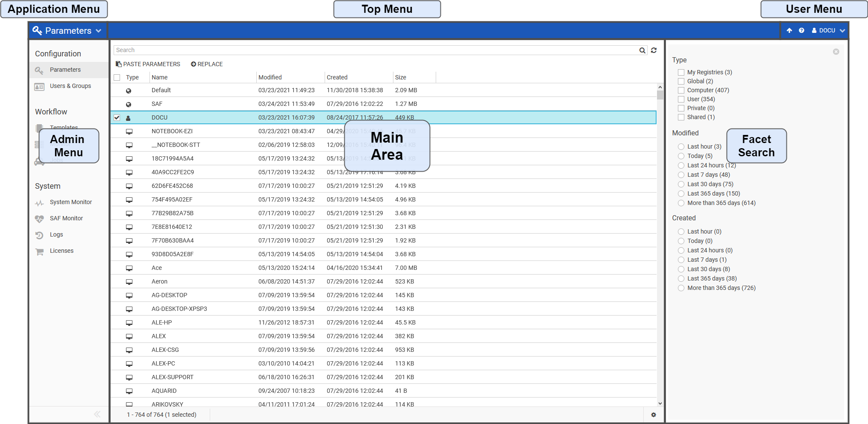Open the DOCU user menu dropdown

click(828, 30)
